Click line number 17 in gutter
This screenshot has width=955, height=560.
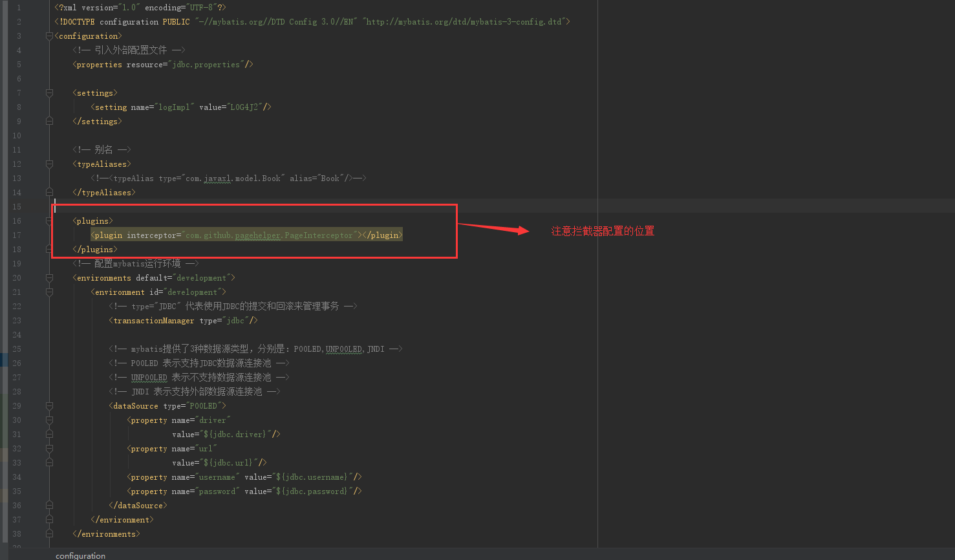(17, 235)
